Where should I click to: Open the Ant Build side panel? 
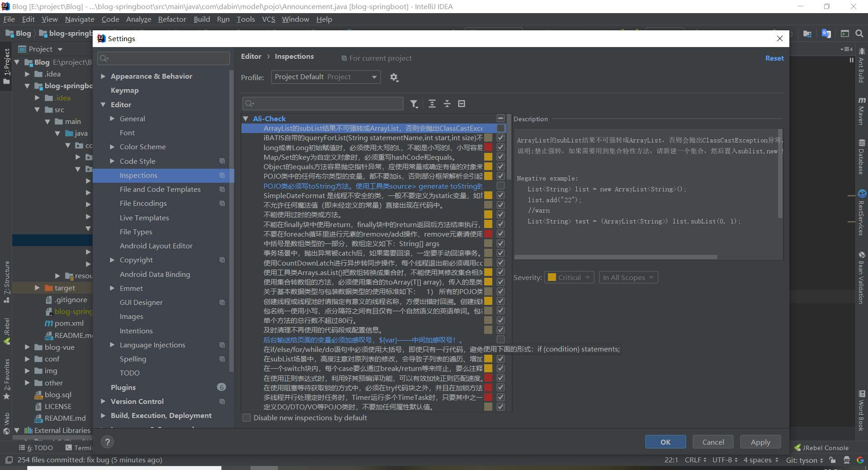[862, 66]
